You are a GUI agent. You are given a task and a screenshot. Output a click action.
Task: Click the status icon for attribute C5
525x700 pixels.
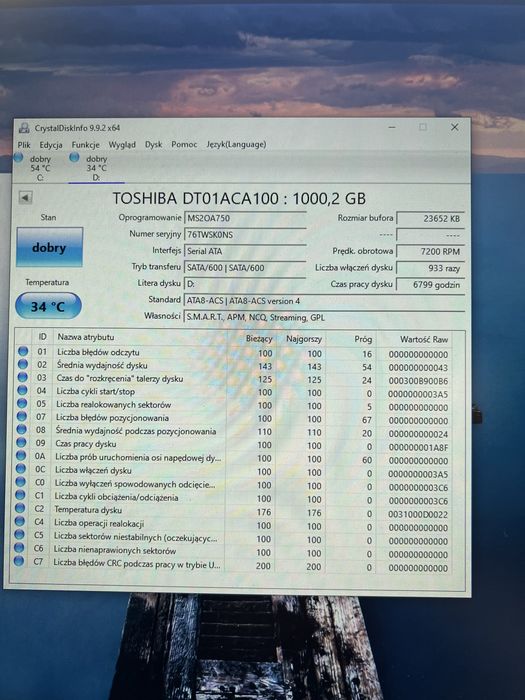click(19, 534)
